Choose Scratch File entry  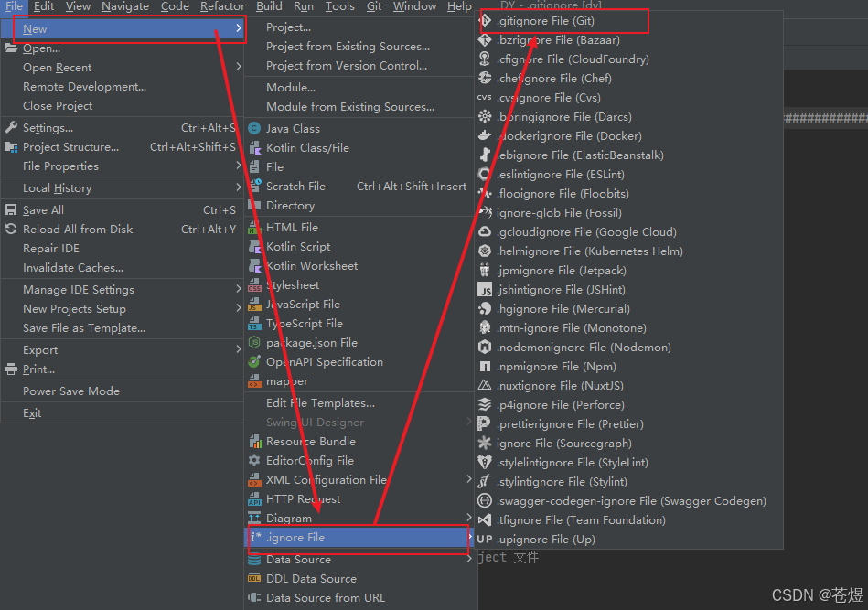(x=360, y=187)
